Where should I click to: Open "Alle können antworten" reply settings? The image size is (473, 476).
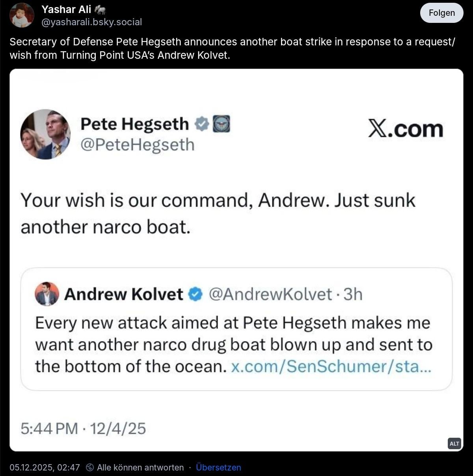[140, 467]
